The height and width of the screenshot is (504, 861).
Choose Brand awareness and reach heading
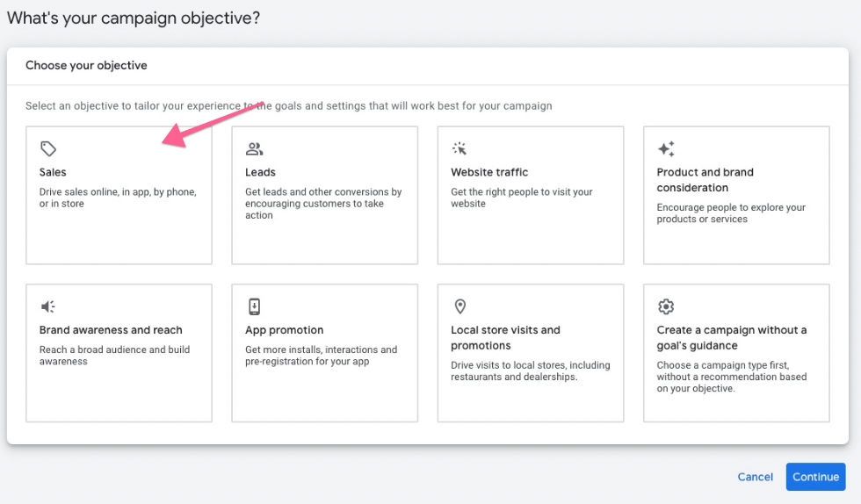(111, 330)
